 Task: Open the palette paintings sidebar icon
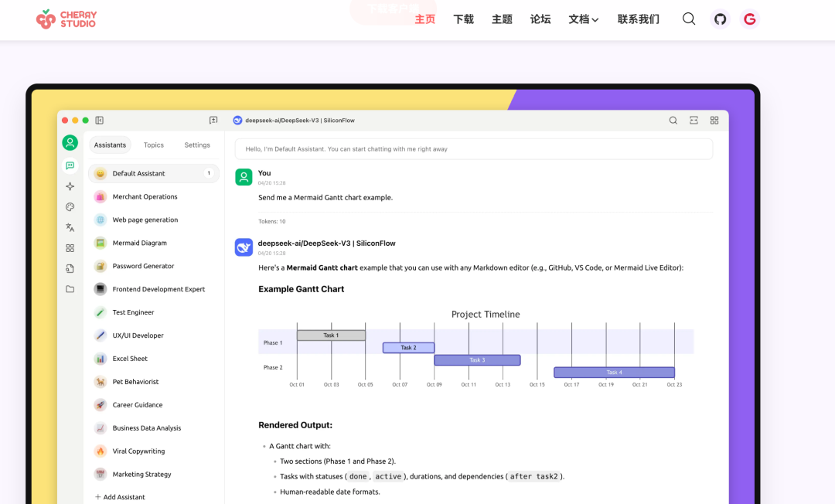70,207
